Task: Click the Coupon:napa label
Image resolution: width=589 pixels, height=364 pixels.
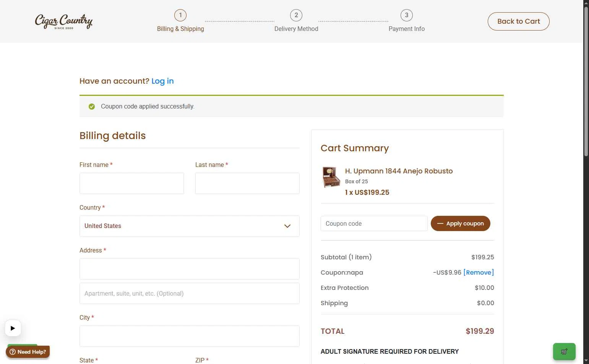Action: tap(342, 272)
